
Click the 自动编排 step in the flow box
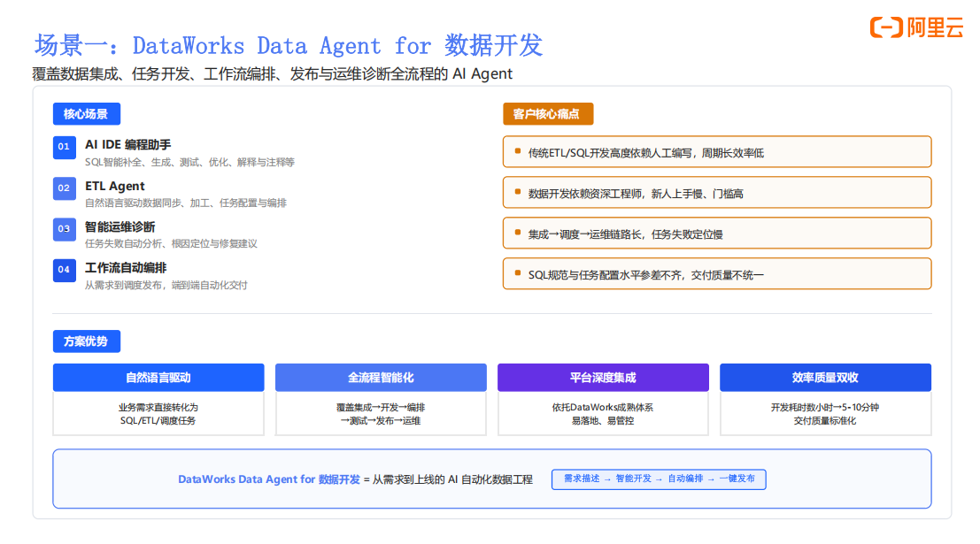pos(685,479)
